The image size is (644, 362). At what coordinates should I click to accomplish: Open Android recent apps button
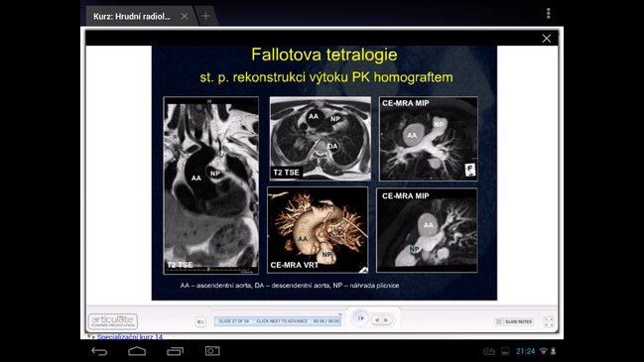pyautogui.click(x=175, y=351)
